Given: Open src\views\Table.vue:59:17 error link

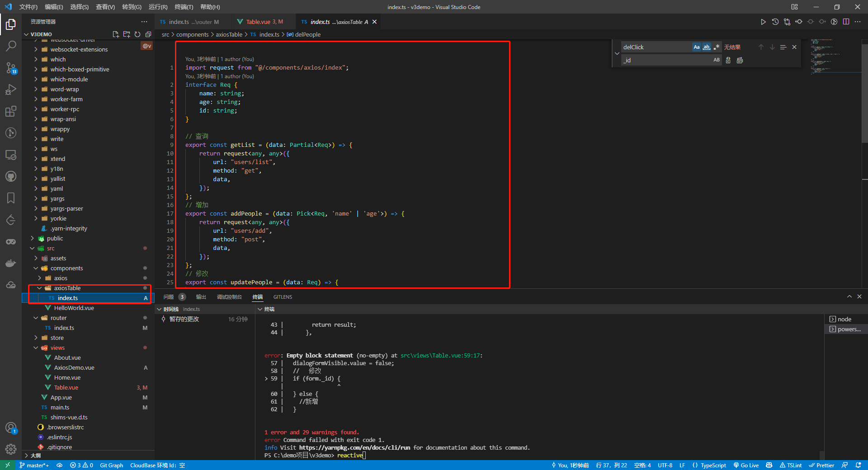Looking at the screenshot, I should [440, 355].
